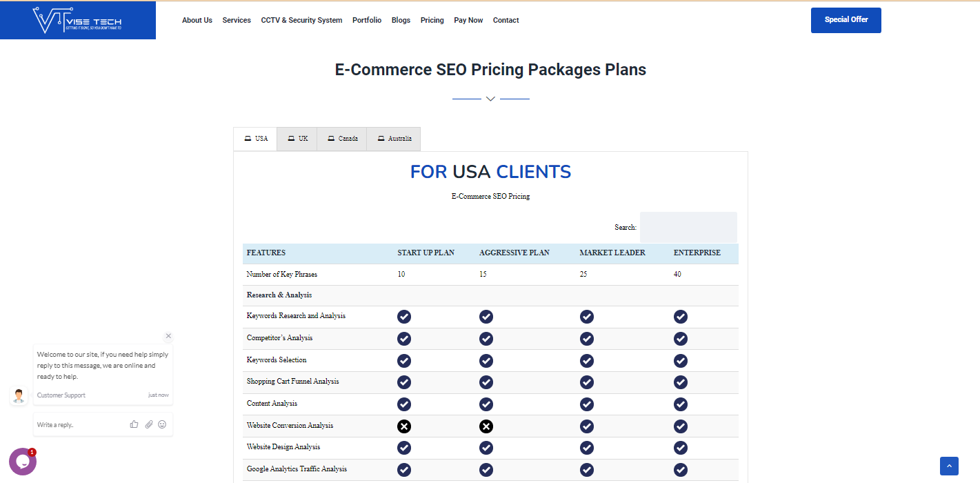Click Aggressive Plan check for Google Analytics Traffic Analysis
Image resolution: width=980 pixels, height=483 pixels.
point(486,470)
